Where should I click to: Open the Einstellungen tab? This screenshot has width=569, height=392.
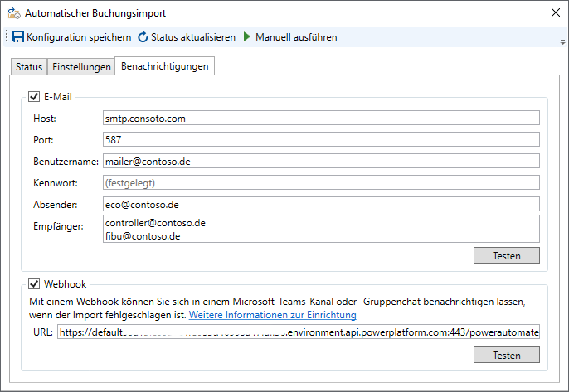pos(81,67)
